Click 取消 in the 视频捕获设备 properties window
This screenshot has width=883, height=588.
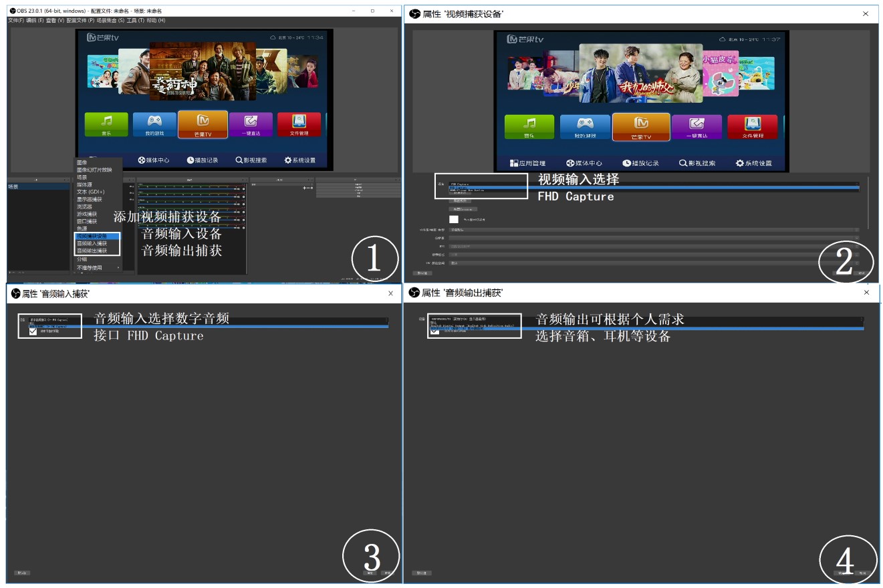coord(862,273)
